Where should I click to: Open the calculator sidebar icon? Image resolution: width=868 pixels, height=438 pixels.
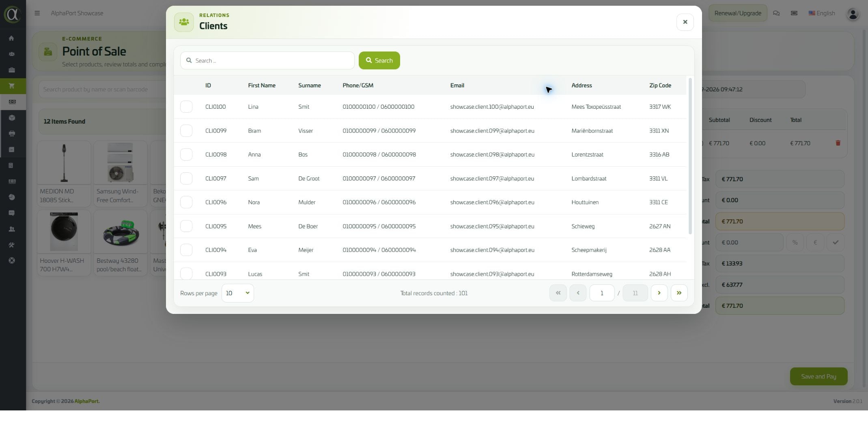point(11,165)
